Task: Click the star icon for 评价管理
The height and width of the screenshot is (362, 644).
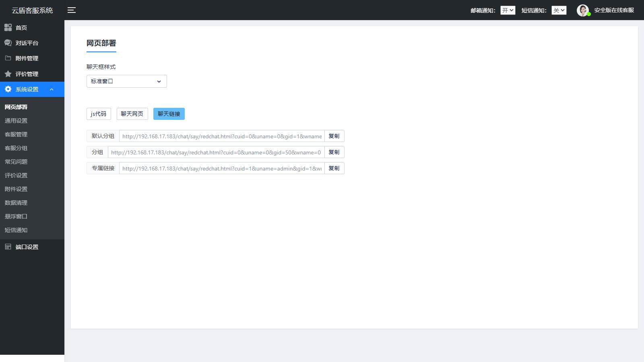Action: click(8, 74)
